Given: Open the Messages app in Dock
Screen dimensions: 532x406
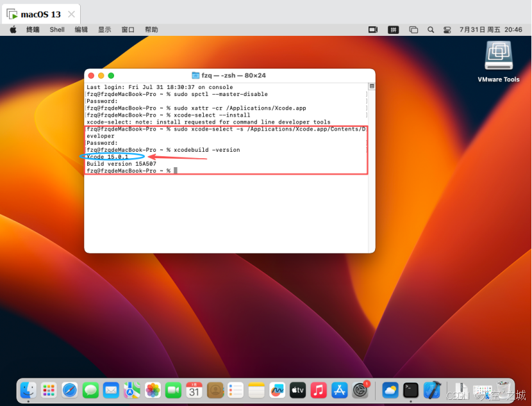Looking at the screenshot, I should (90, 391).
